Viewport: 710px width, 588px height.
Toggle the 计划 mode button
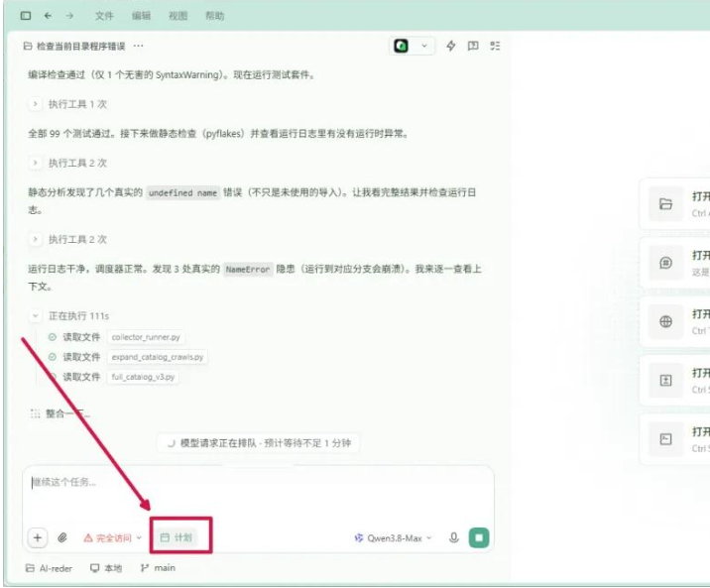click(177, 537)
